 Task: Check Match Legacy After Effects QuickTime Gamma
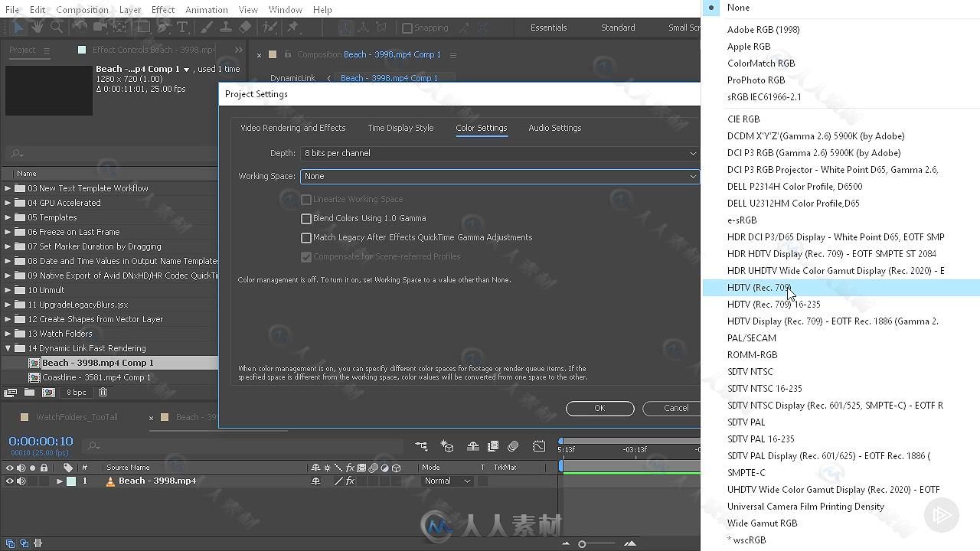pos(306,237)
